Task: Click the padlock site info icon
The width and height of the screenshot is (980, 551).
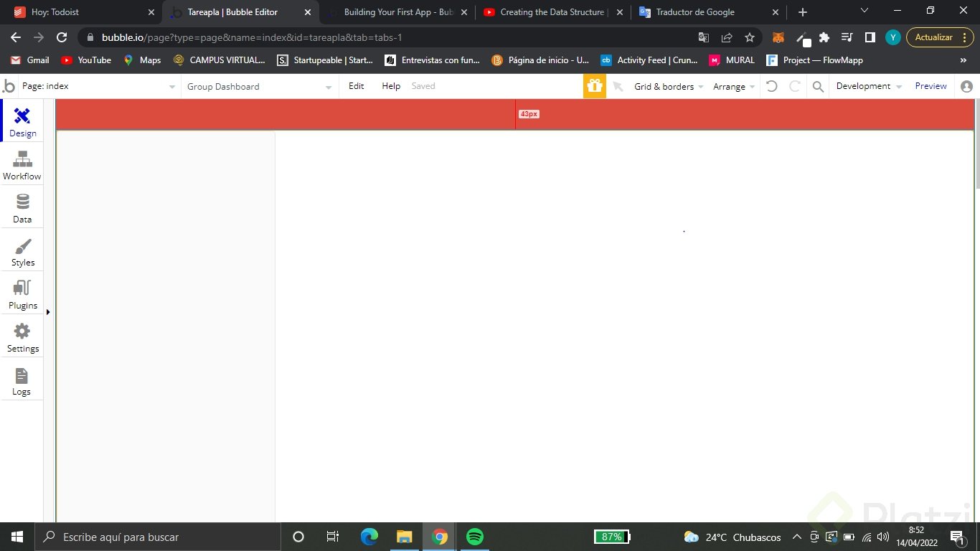Action: pos(90,37)
